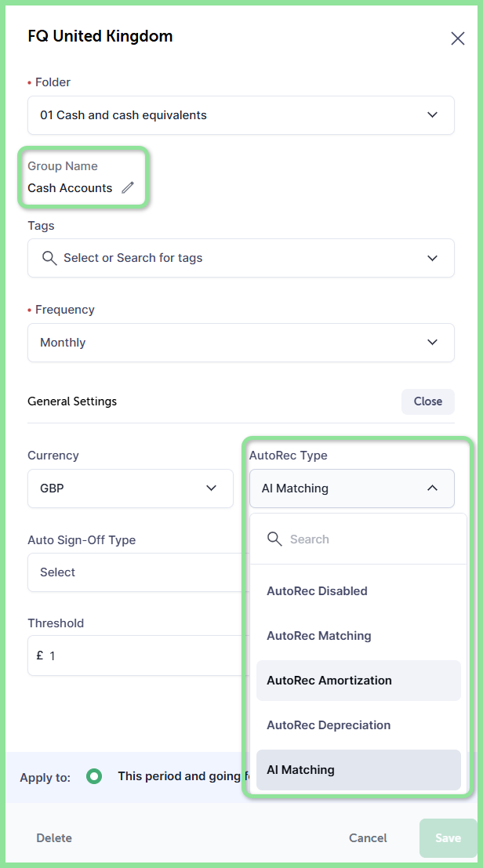
Task: Open the Tags search dropdown
Action: click(241, 258)
